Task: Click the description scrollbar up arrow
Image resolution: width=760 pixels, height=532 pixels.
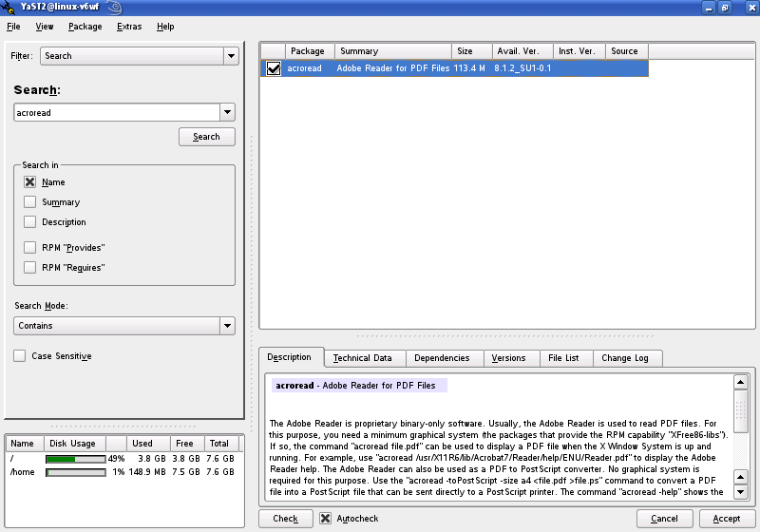Action: (x=741, y=382)
